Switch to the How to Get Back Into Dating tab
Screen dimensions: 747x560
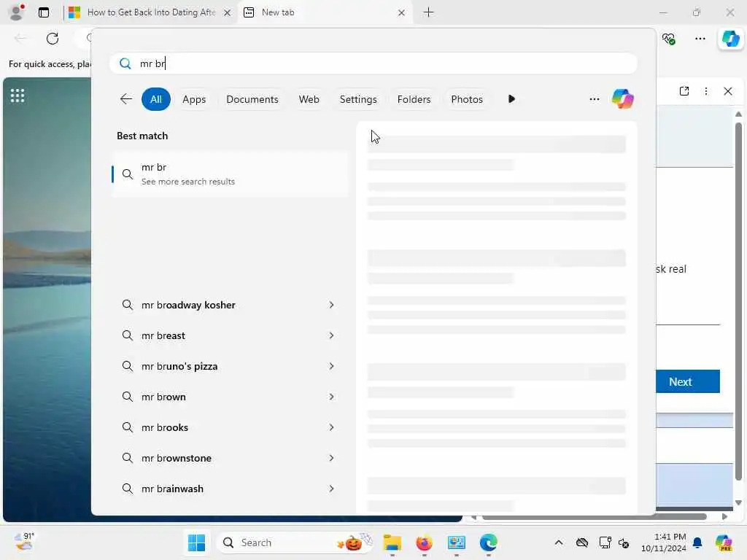pos(149,12)
